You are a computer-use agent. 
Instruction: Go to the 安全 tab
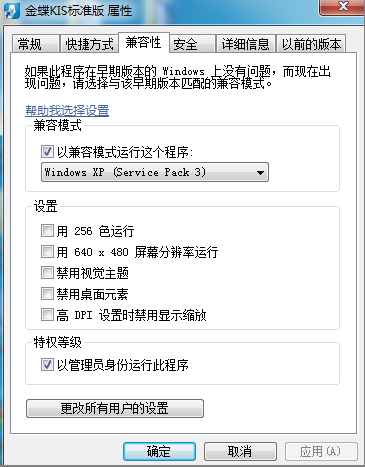tap(192, 44)
